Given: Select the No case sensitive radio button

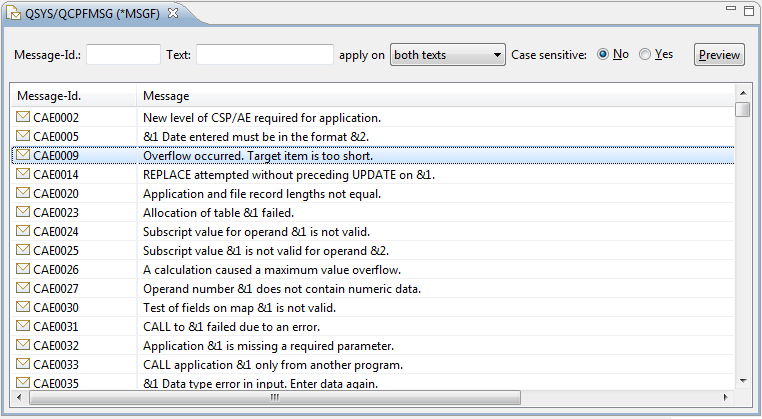Looking at the screenshot, I should coord(602,54).
